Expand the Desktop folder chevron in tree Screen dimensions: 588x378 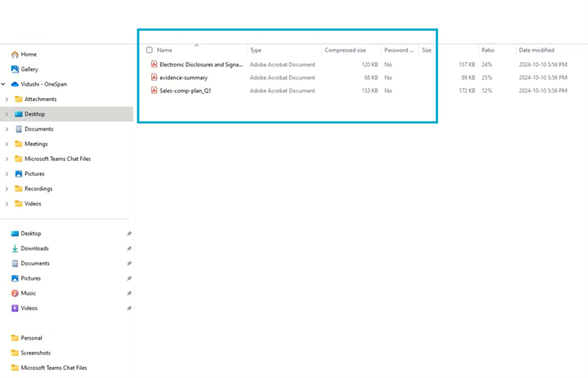click(7, 114)
